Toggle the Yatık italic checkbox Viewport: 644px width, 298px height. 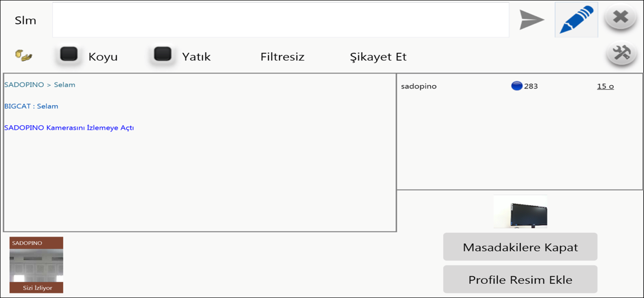click(x=162, y=54)
